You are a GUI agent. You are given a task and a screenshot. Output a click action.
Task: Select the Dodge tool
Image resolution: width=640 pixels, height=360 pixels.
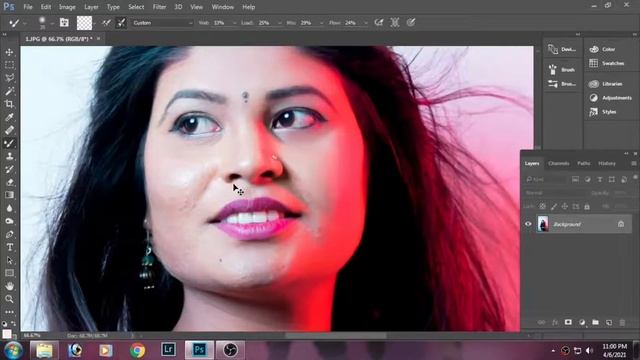click(x=9, y=221)
